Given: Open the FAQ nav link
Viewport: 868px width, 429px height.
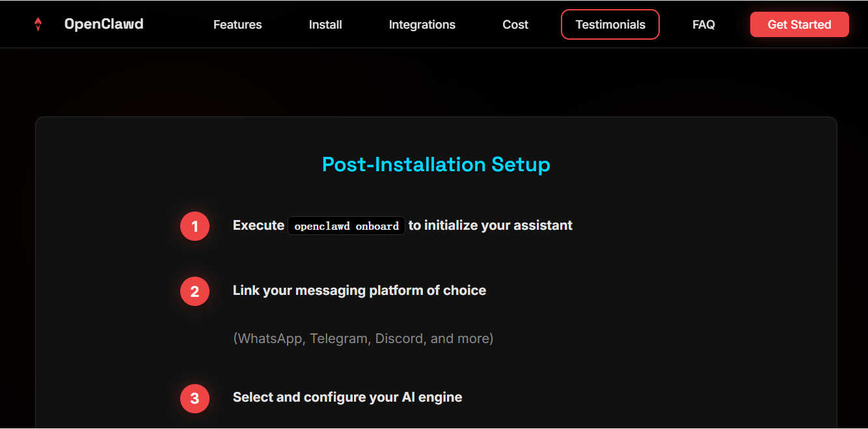Looking at the screenshot, I should click(703, 25).
